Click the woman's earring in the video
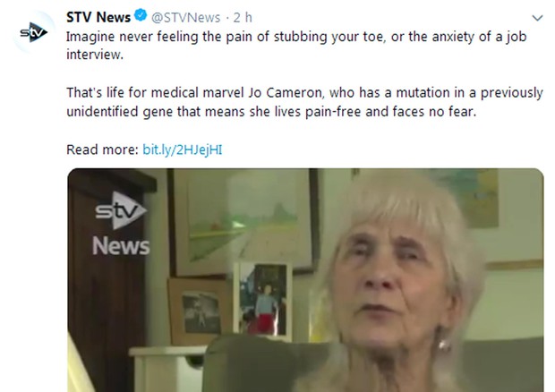Screen dimensions: 555x392 [443, 345]
